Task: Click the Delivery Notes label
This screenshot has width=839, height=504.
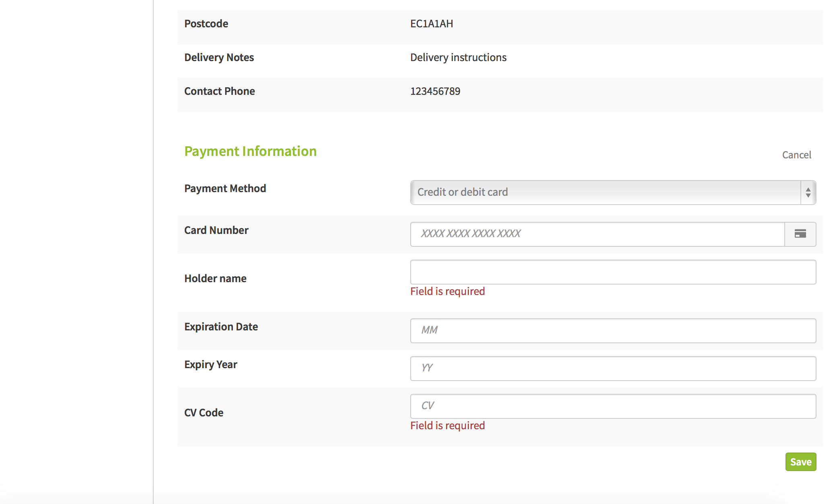Action: pos(219,57)
